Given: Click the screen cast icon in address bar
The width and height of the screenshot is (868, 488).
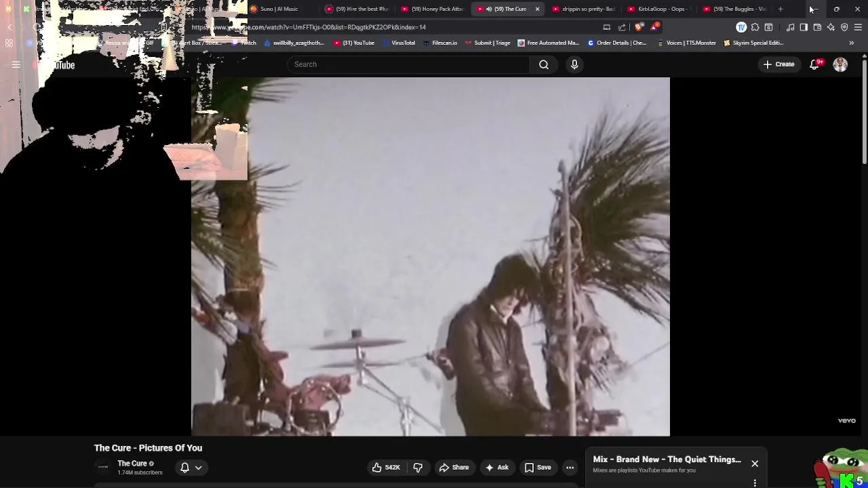Looking at the screenshot, I should [607, 27].
